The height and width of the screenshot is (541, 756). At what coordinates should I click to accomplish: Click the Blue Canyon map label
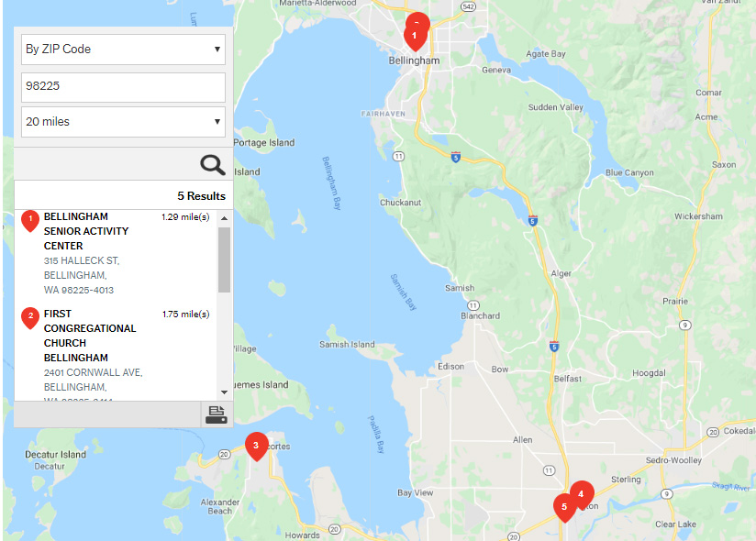629,172
